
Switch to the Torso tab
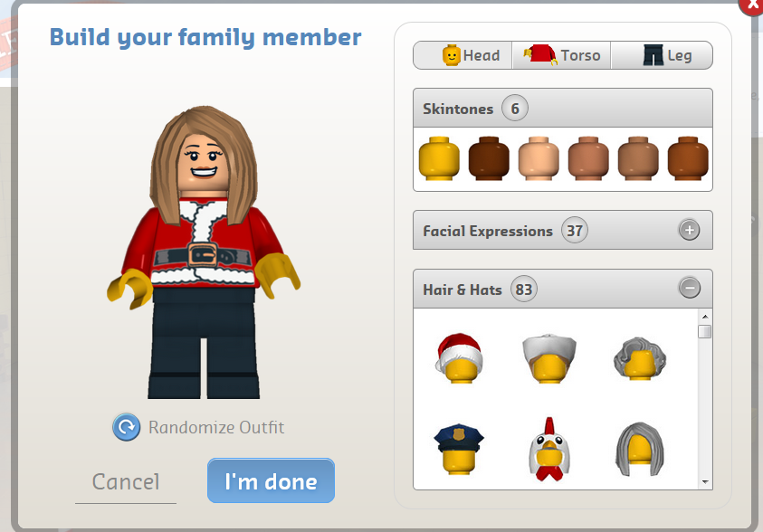(x=561, y=55)
